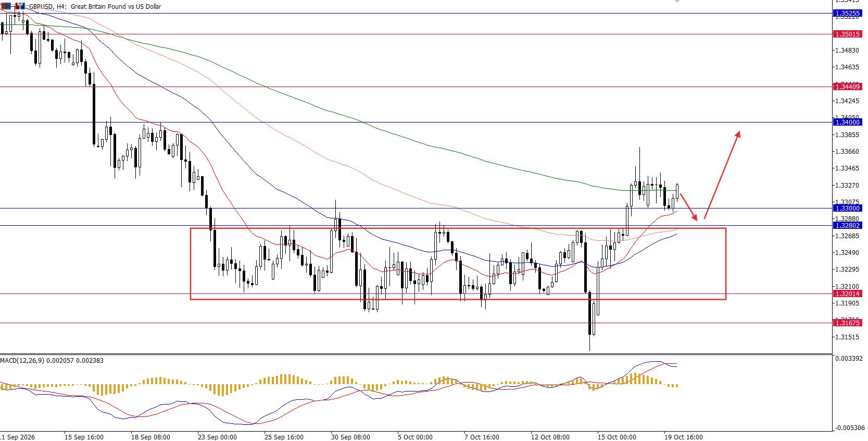Viewport: 868px width, 441px height.
Task: Click the 1.34245 price scale value
Action: pos(847,101)
